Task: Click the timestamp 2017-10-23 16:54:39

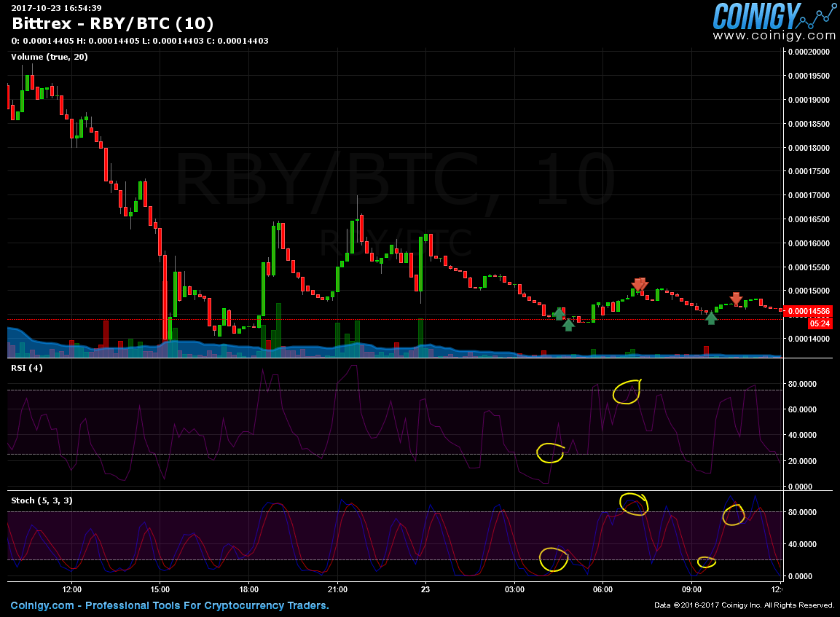Action: [x=56, y=7]
